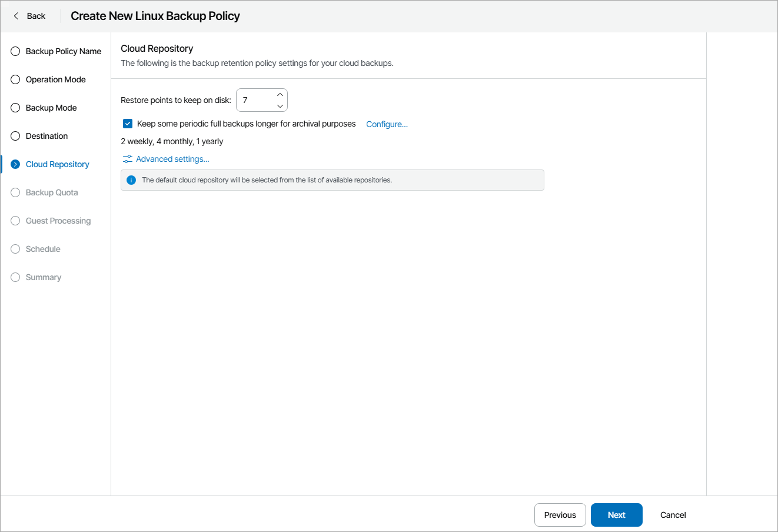This screenshot has height=532, width=778.
Task: Decrease restore points with down arrow
Action: [x=280, y=106]
